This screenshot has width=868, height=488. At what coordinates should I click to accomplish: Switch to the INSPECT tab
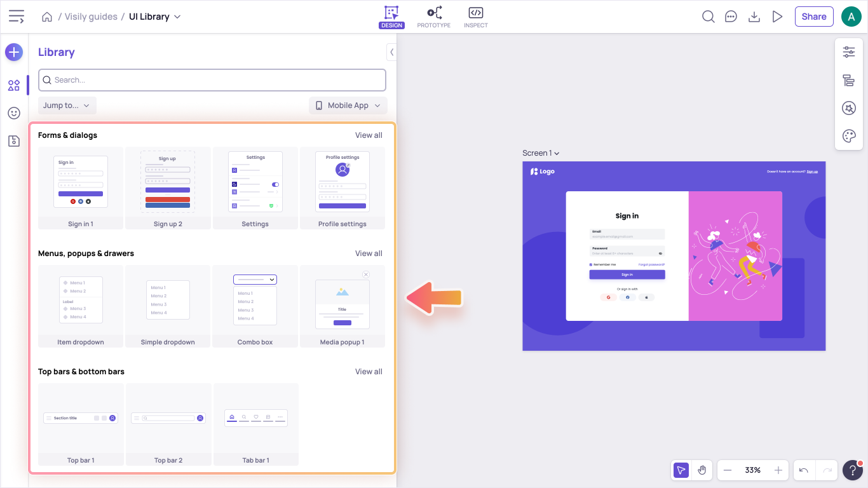click(x=475, y=17)
